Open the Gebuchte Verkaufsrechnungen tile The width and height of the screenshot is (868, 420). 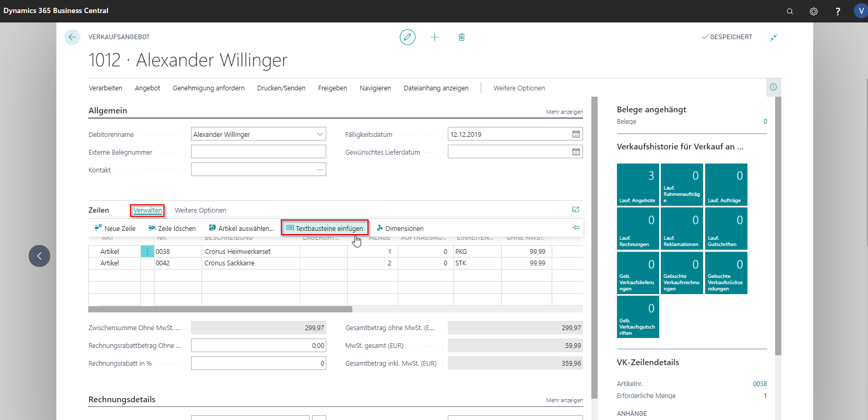point(682,273)
